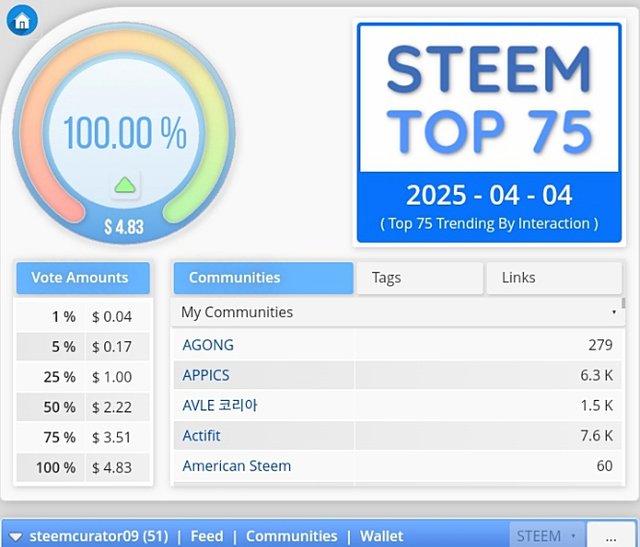Select the 1 % vote amount row
The width and height of the screenshot is (640, 547).
(83, 316)
